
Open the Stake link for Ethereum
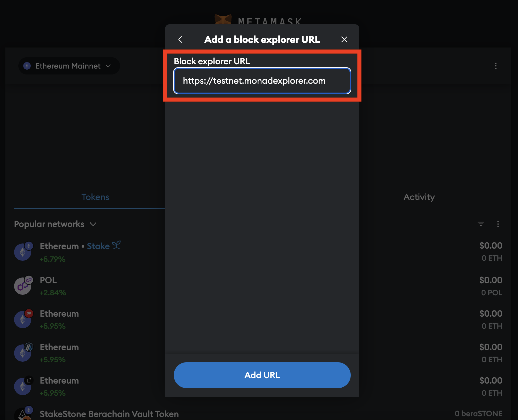click(x=98, y=246)
